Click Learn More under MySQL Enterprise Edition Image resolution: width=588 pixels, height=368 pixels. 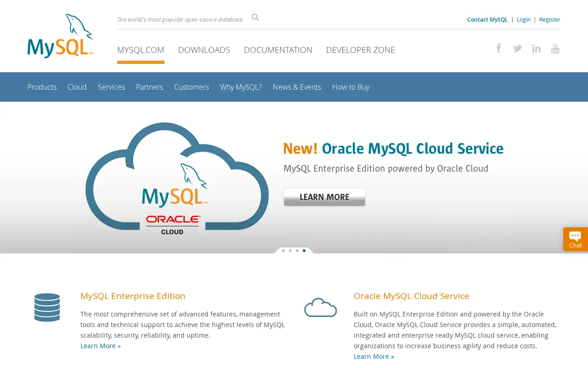[101, 346]
